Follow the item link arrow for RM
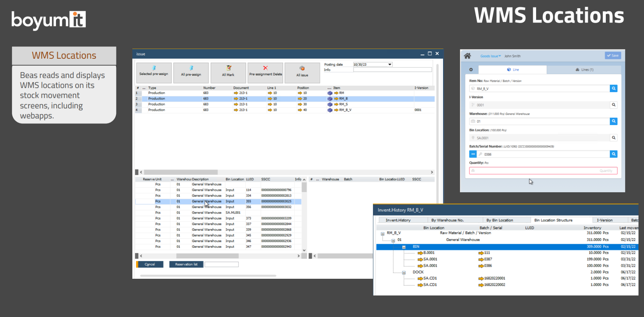644x317 pixels. coord(336,93)
